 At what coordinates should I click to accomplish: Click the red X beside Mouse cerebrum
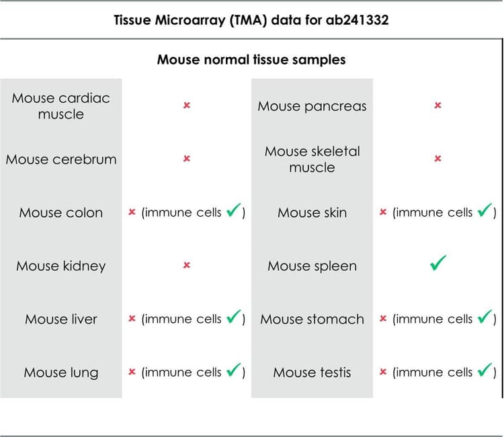click(187, 159)
